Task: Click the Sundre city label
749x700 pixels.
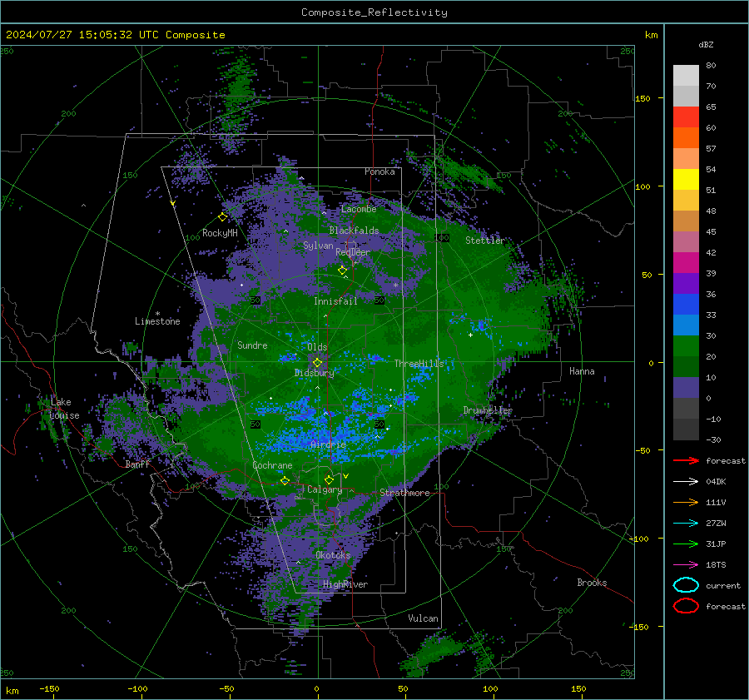Action: 252,345
